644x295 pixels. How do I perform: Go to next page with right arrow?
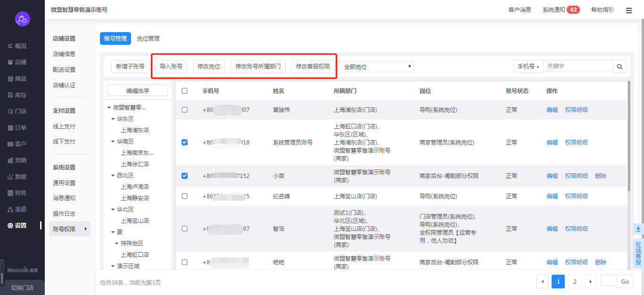coord(590,282)
